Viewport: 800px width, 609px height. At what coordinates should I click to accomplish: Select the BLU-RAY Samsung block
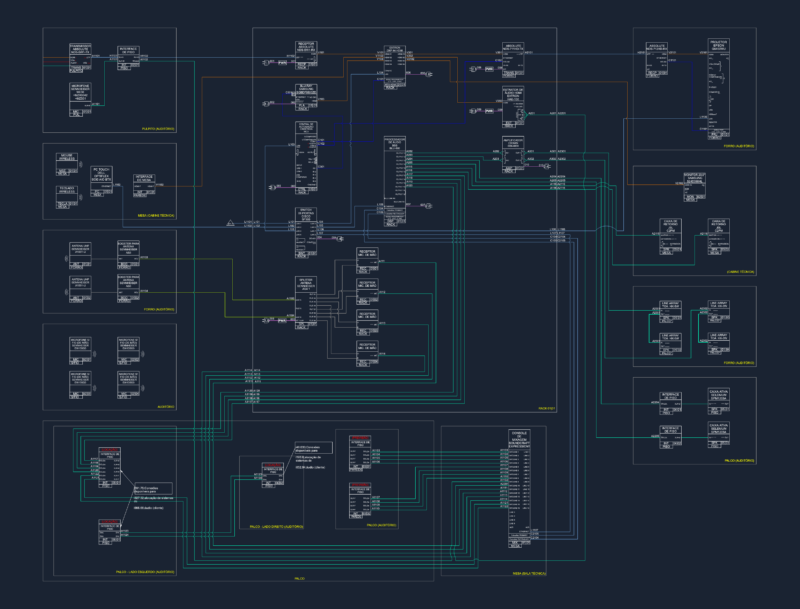click(306, 97)
